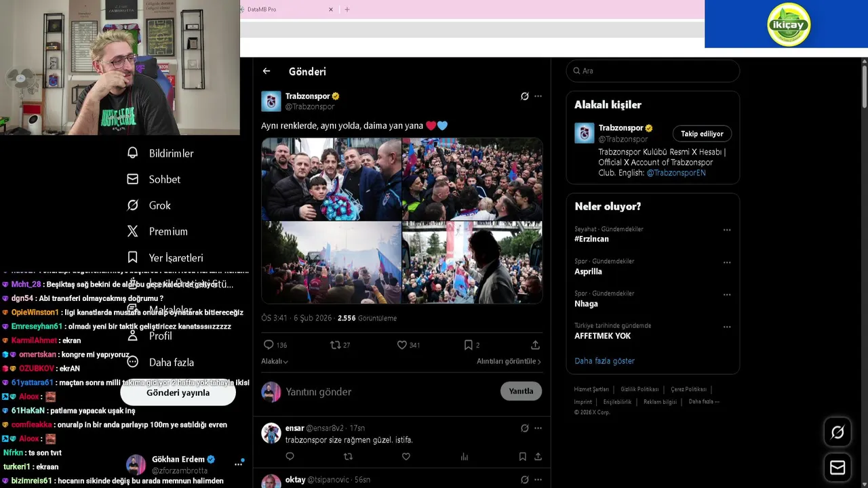
Task: Open Hizmet Şartları footer link
Action: point(591,390)
